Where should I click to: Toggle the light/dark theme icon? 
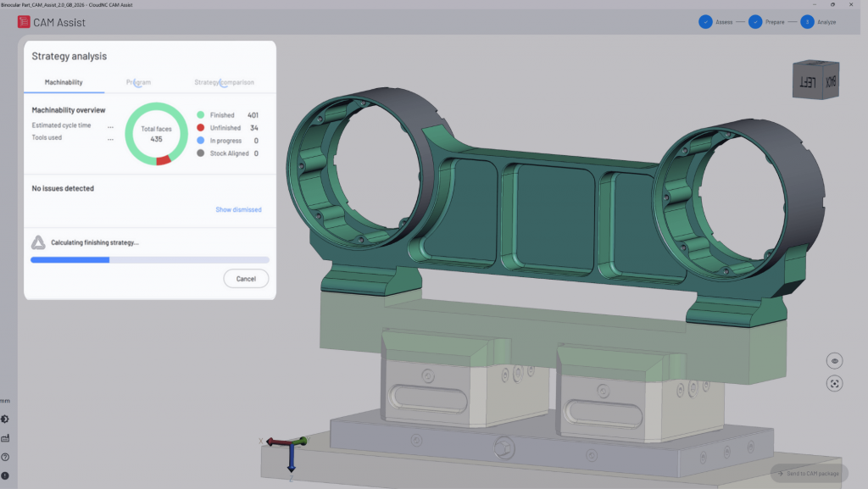click(6, 419)
